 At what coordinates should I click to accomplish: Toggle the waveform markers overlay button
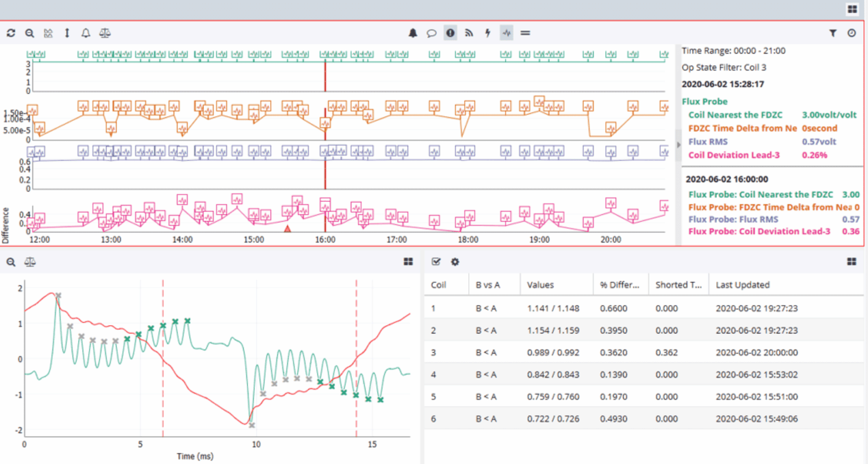point(506,33)
